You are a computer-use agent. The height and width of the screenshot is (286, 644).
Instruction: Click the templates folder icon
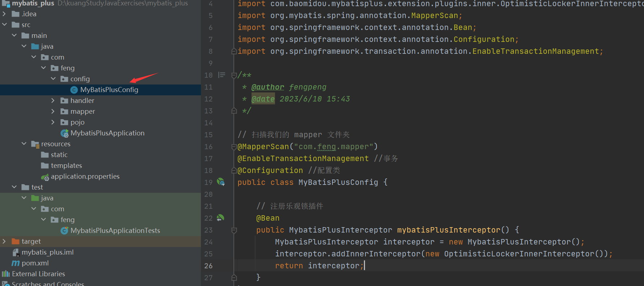45,166
